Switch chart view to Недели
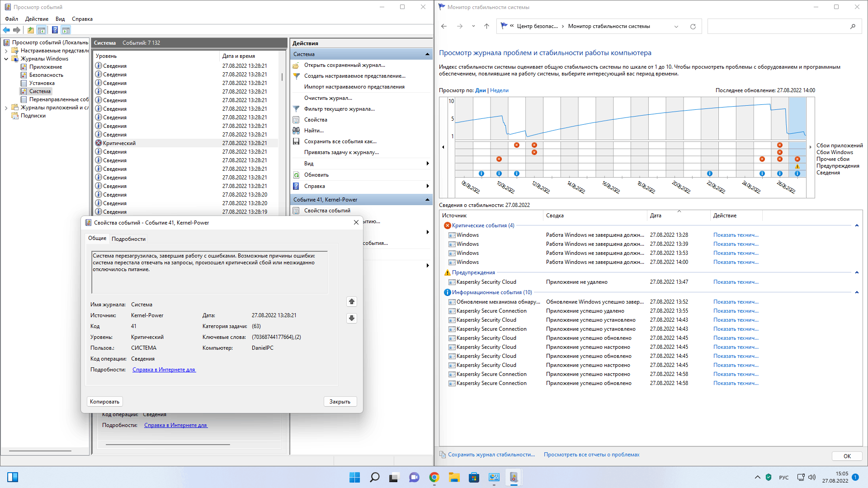Viewport: 868px width, 488px height. pyautogui.click(x=499, y=90)
